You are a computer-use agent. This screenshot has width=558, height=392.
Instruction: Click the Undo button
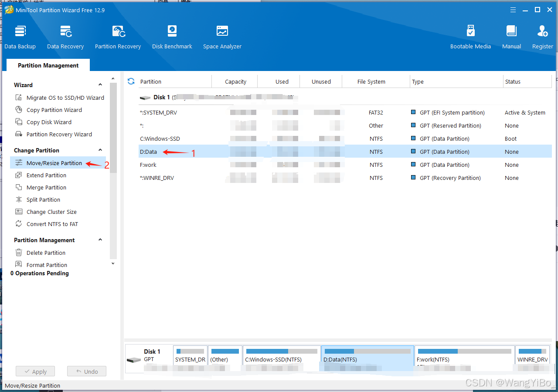87,372
